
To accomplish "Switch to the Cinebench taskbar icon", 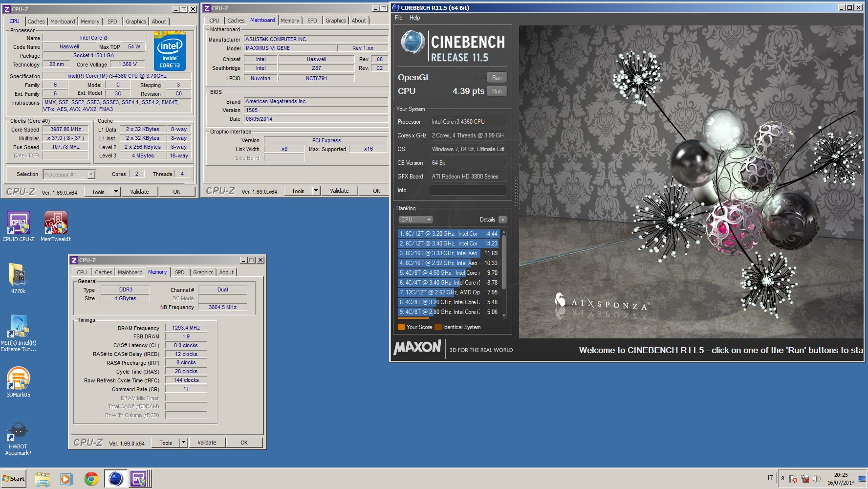I will point(115,479).
